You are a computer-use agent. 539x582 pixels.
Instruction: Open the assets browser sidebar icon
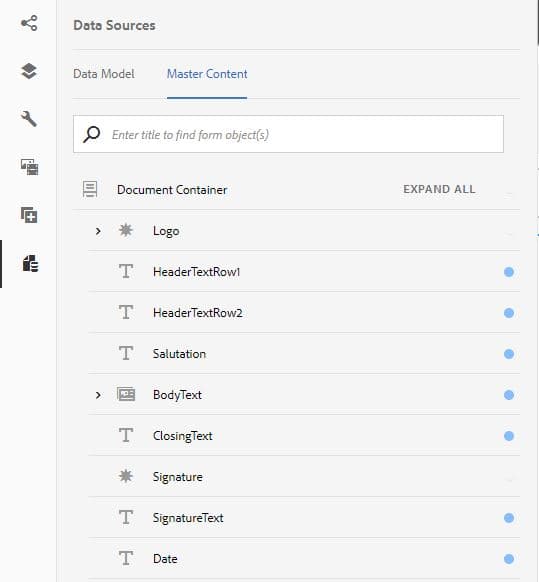[29, 167]
